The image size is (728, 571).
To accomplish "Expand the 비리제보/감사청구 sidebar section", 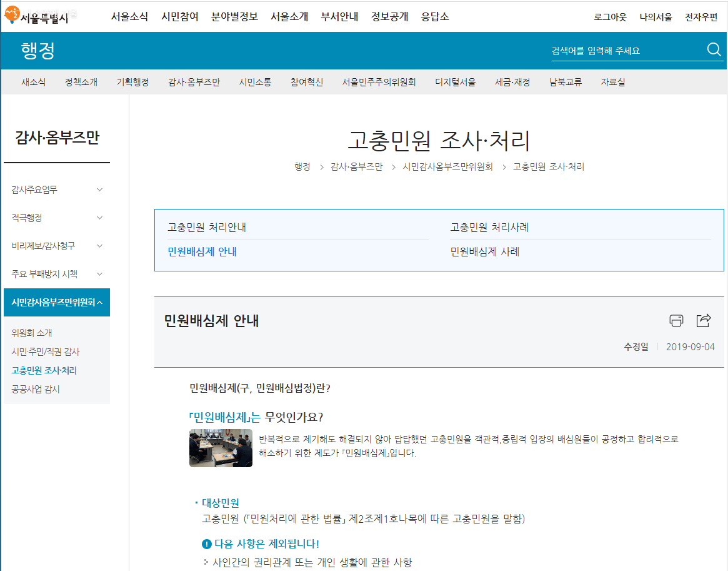I will [99, 246].
